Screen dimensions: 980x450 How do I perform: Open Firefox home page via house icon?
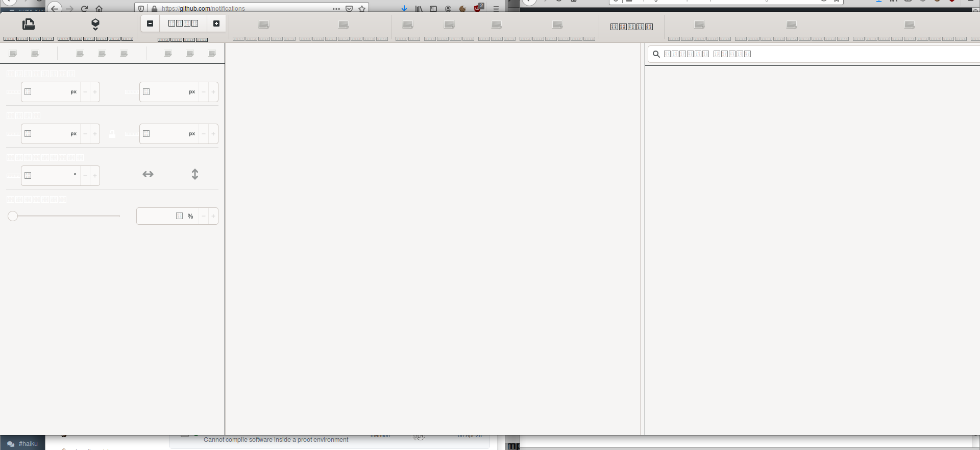(99, 9)
